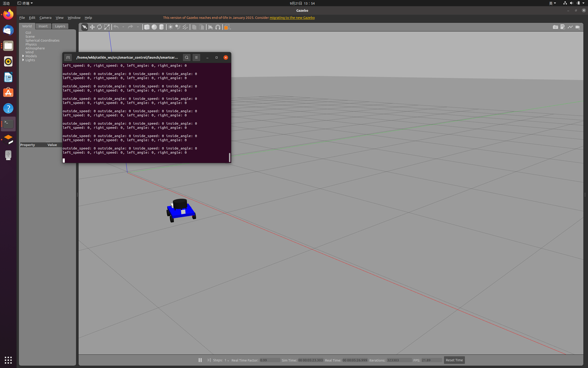Open Show Applications grid in dock
Image resolution: width=588 pixels, height=368 pixels.
point(8,360)
